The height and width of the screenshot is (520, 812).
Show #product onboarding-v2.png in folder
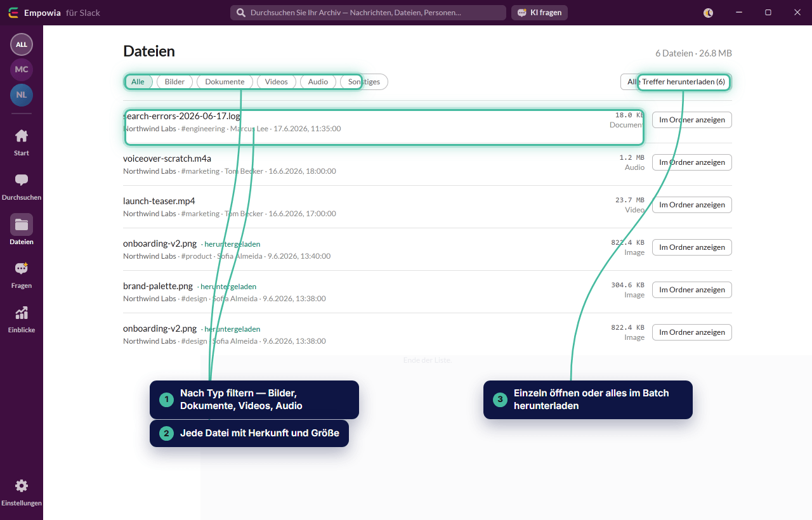click(692, 247)
